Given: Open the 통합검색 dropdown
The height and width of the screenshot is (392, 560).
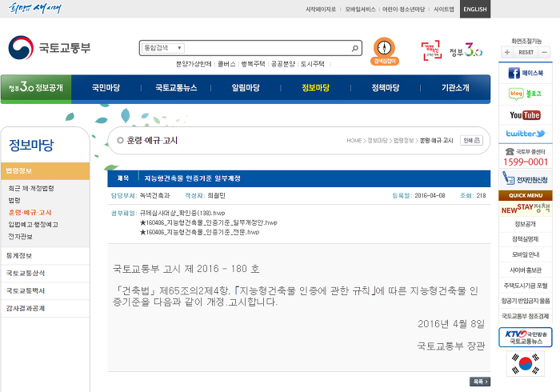Looking at the screenshot, I should click(163, 48).
